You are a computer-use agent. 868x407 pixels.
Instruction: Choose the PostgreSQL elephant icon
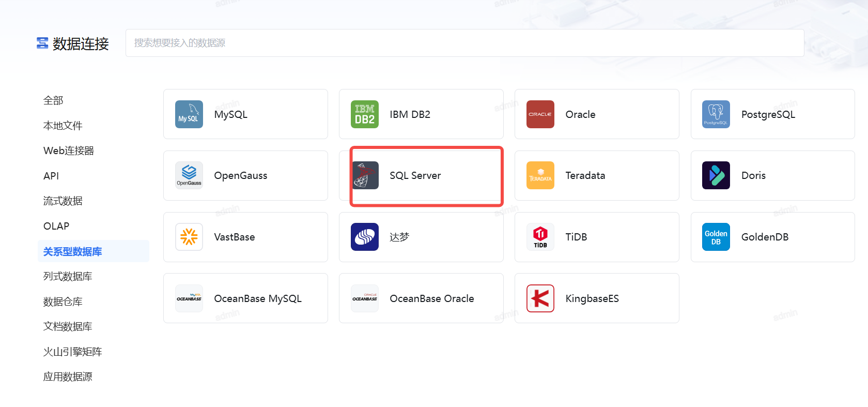[x=716, y=114]
